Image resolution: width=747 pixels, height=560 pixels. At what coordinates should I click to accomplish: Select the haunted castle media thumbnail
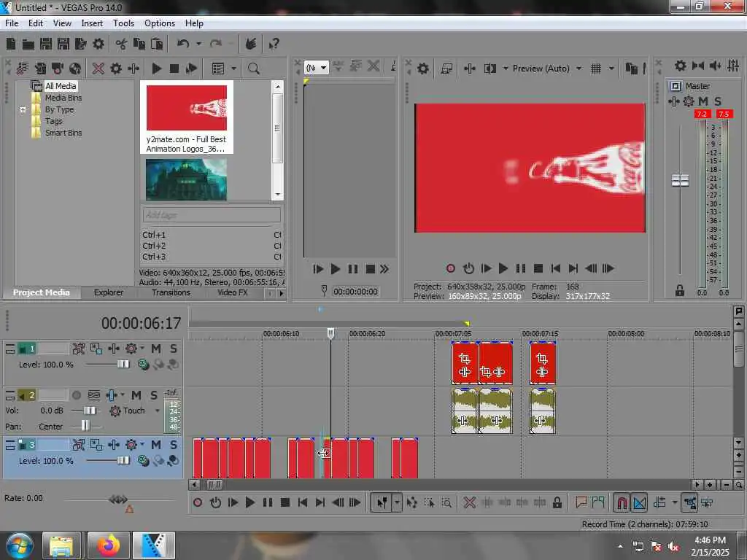186,179
